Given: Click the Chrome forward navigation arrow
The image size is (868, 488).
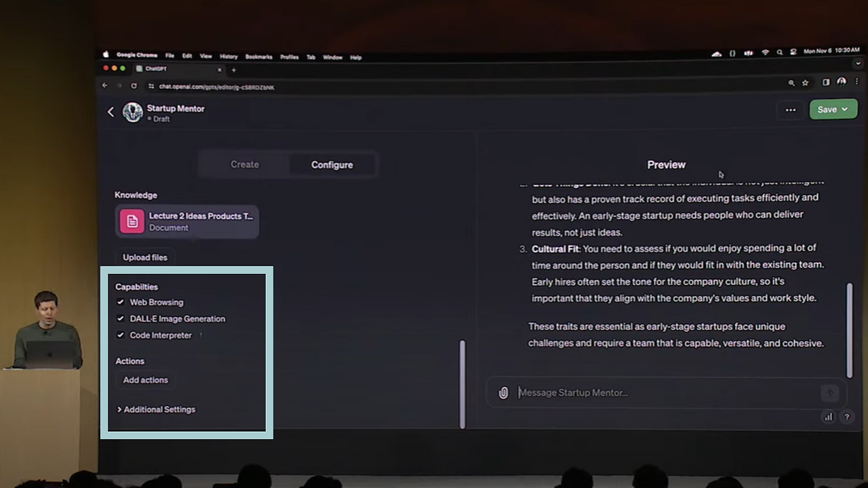Looking at the screenshot, I should point(119,86).
